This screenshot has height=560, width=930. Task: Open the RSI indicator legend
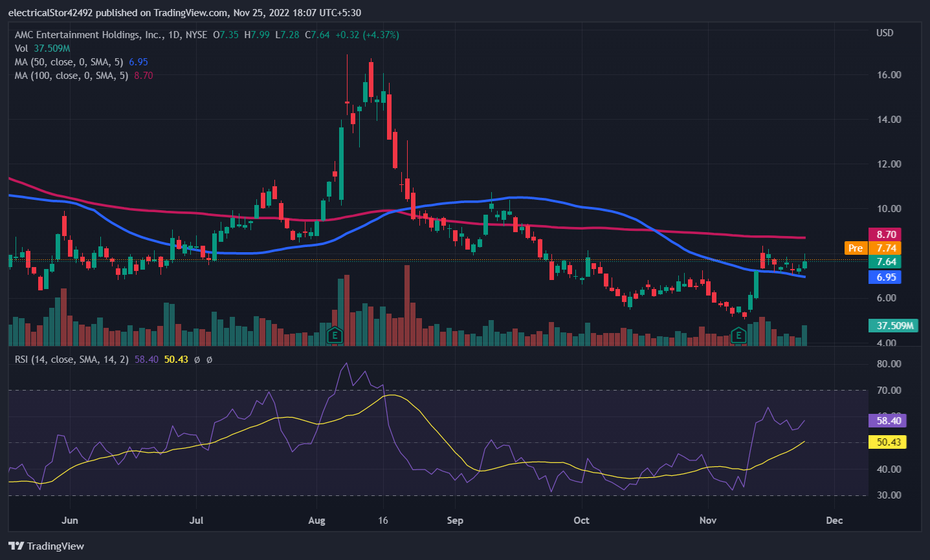(71, 360)
